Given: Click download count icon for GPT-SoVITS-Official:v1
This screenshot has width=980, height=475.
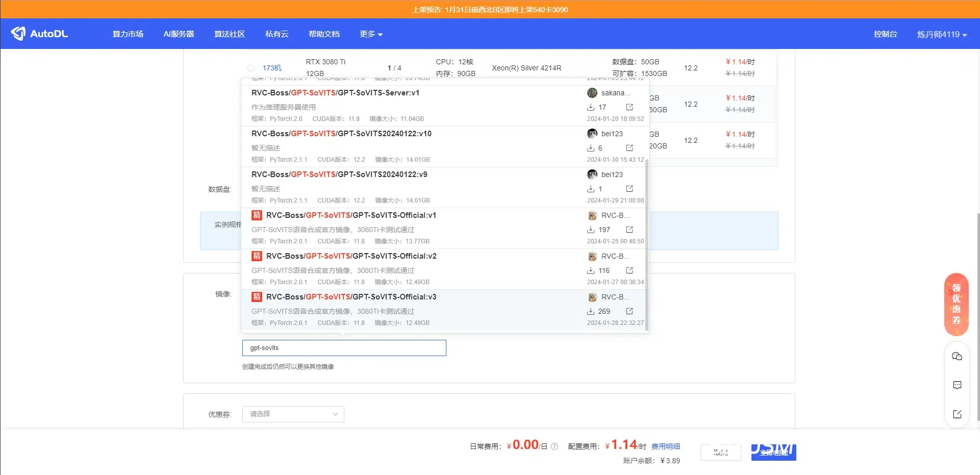Looking at the screenshot, I should coord(591,230).
